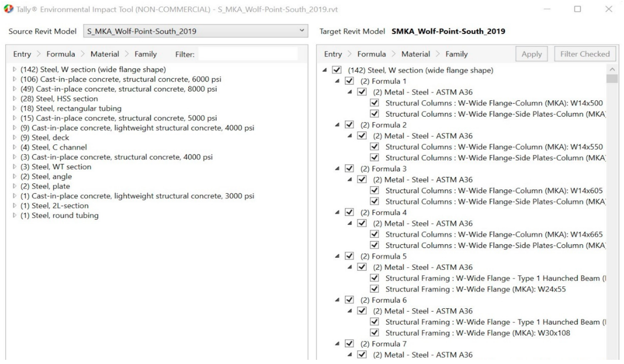The width and height of the screenshot is (624, 364).
Task: Collapse the Formula 5 node
Action: pyautogui.click(x=337, y=256)
